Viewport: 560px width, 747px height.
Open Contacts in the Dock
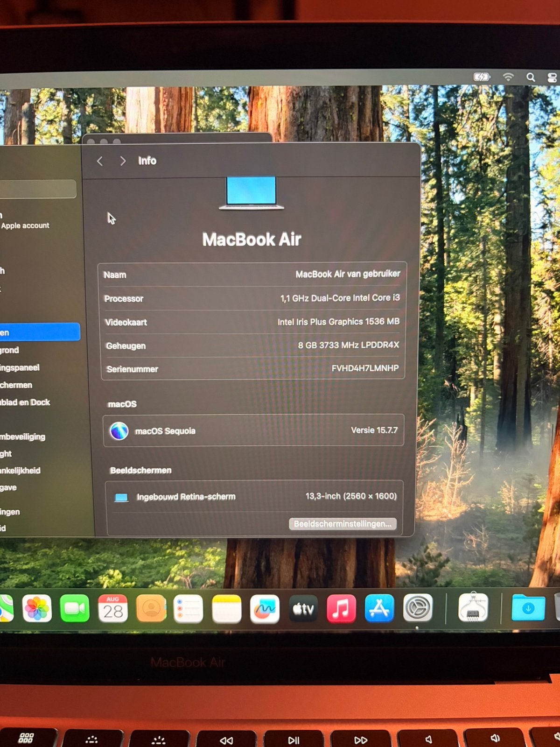click(x=151, y=609)
